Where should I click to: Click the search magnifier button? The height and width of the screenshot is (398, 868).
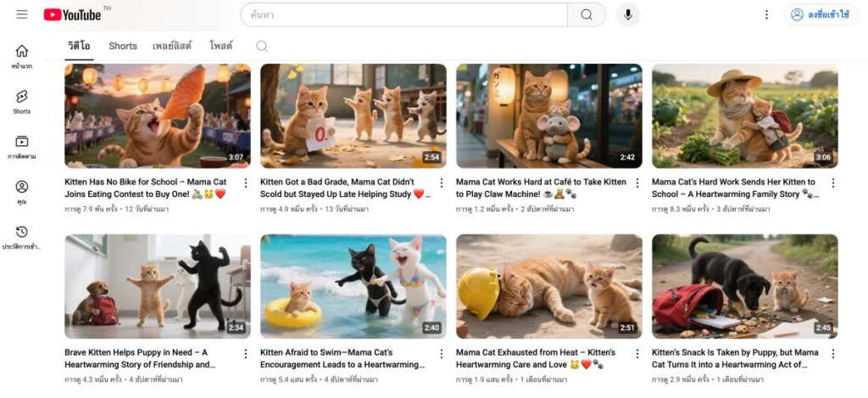coord(587,14)
